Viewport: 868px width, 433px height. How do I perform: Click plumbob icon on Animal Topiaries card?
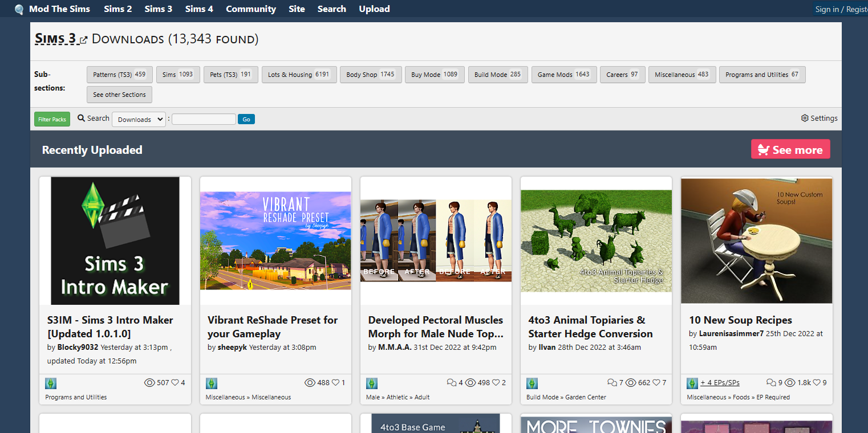[532, 383]
